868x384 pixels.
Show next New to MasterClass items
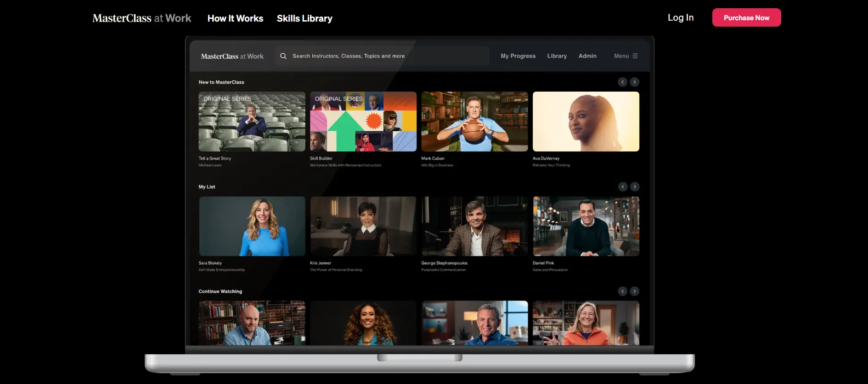(x=634, y=82)
